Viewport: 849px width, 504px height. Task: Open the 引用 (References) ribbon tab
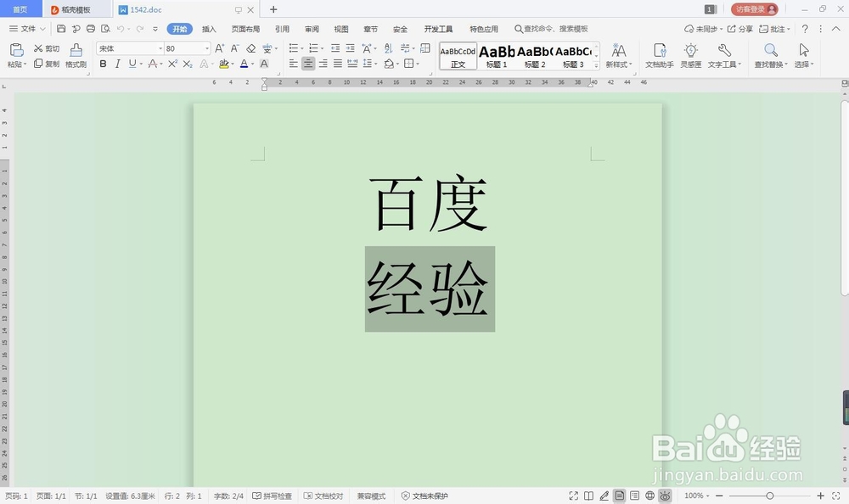click(282, 29)
